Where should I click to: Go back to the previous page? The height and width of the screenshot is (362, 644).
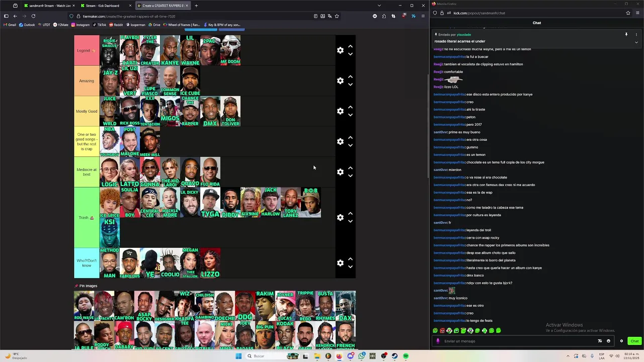(x=15, y=16)
